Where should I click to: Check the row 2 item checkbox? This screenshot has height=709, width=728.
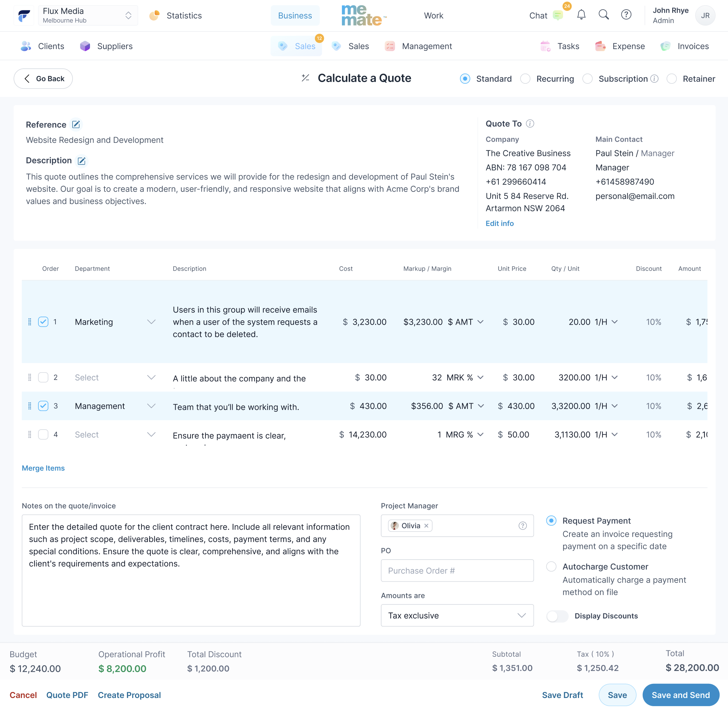click(x=43, y=378)
